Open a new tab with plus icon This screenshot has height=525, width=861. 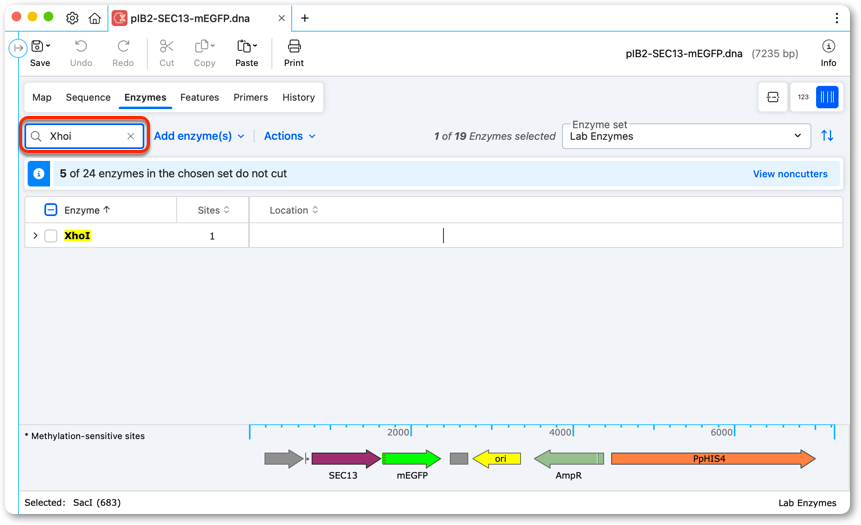305,18
